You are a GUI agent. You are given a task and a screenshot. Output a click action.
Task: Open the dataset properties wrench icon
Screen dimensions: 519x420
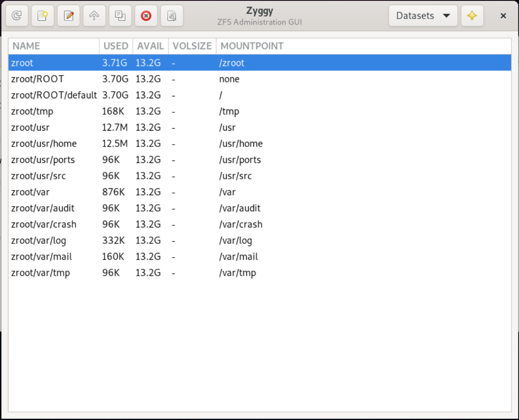coord(172,15)
